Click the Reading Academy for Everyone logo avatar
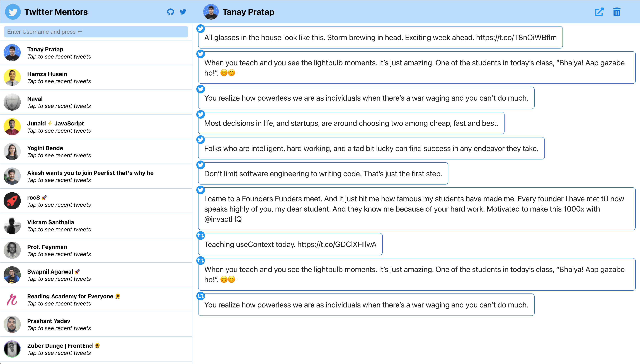Viewport: 640px width, 364px height. [12, 300]
